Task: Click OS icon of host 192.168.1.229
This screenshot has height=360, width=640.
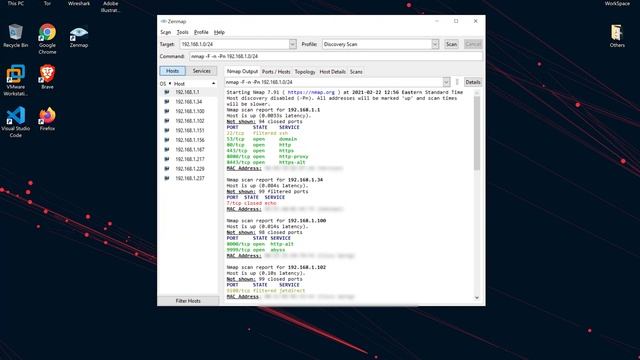Action: pyautogui.click(x=167, y=169)
